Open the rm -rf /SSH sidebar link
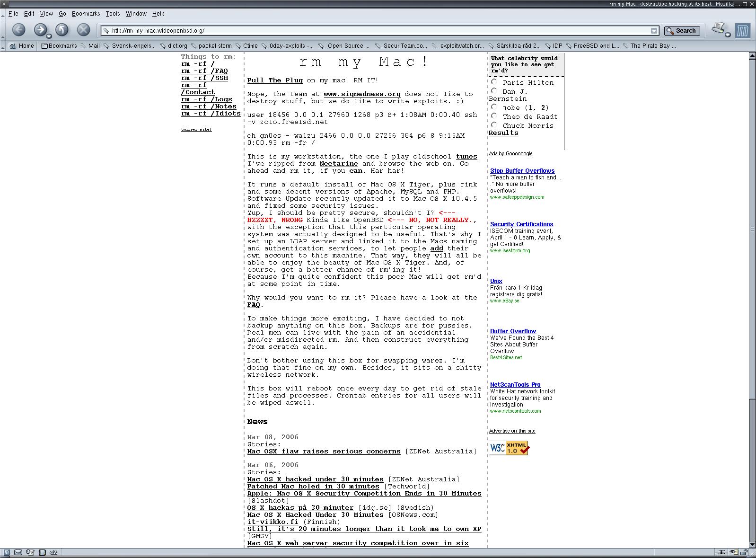This screenshot has height=558, width=756. tap(204, 78)
